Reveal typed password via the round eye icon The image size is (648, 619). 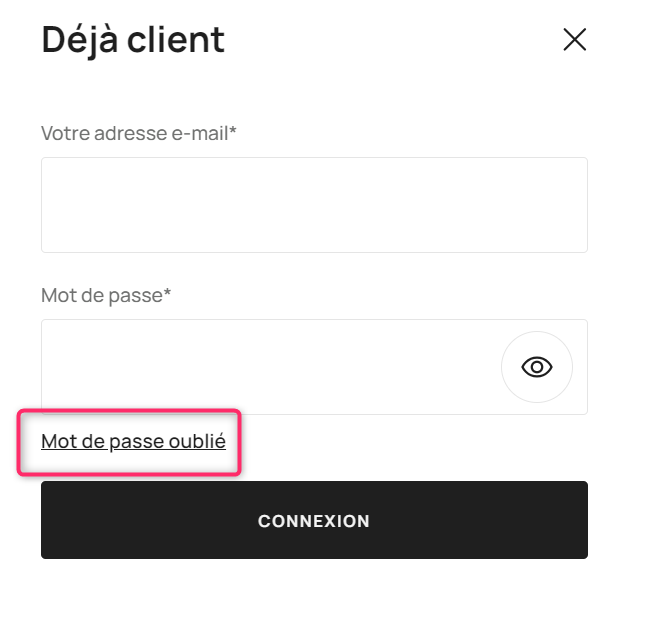click(536, 367)
